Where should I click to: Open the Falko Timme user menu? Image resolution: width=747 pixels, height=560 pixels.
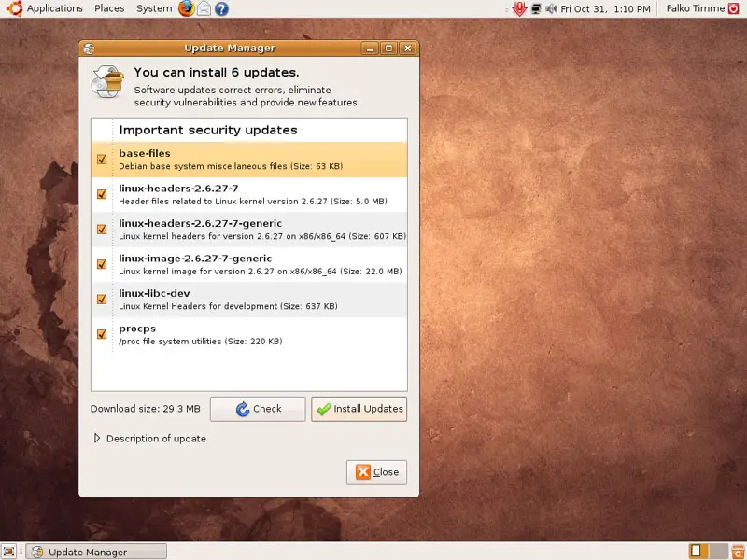[x=695, y=8]
